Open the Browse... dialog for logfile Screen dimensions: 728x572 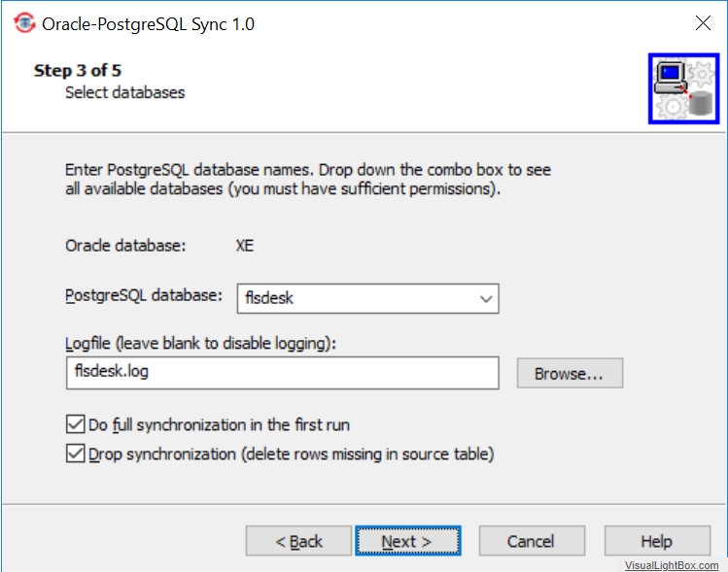pyautogui.click(x=570, y=373)
